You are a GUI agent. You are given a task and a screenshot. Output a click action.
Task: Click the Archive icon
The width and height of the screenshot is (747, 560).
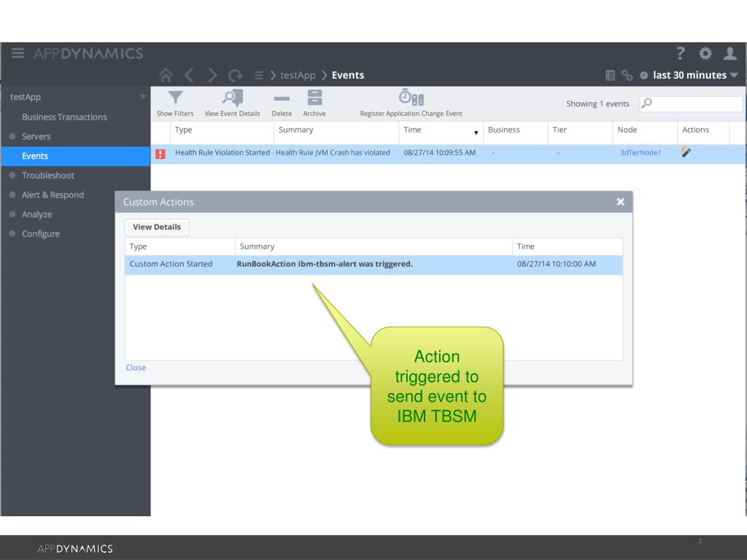314,97
